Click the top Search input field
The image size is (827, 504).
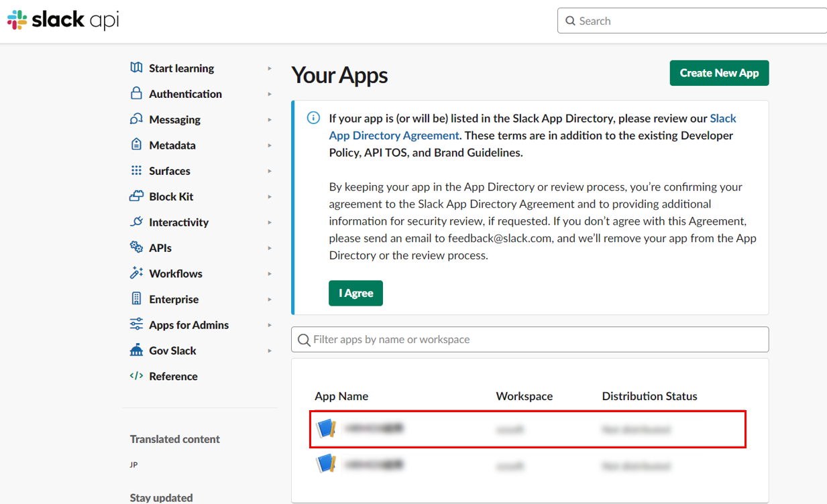coord(692,21)
